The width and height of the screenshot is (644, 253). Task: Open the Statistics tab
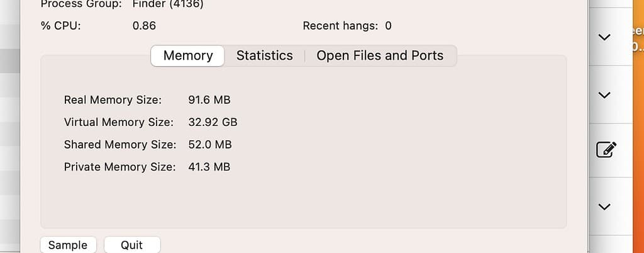click(264, 55)
